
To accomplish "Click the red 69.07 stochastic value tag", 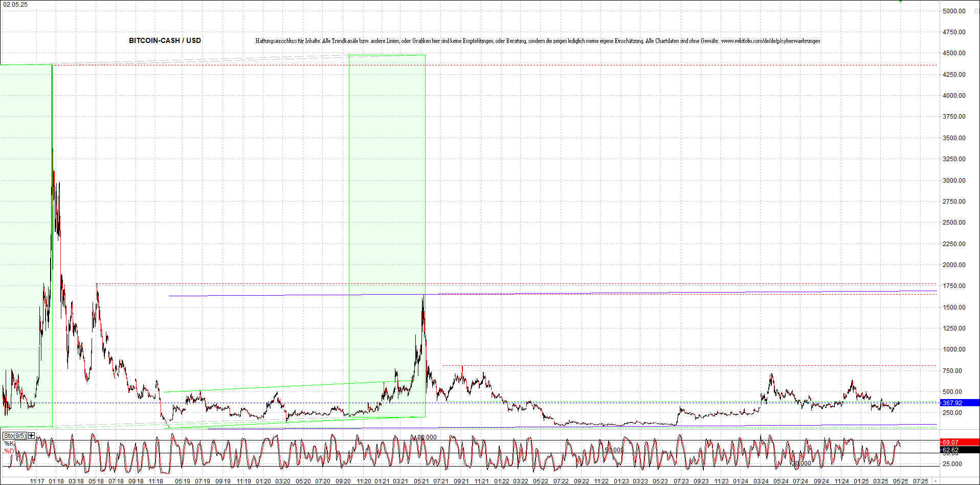I will click(x=960, y=442).
